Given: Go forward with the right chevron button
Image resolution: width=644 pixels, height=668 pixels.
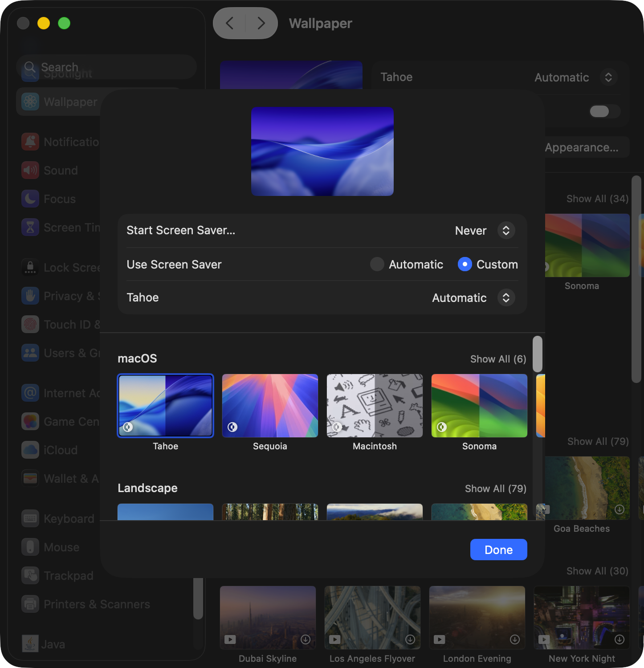Looking at the screenshot, I should [261, 23].
